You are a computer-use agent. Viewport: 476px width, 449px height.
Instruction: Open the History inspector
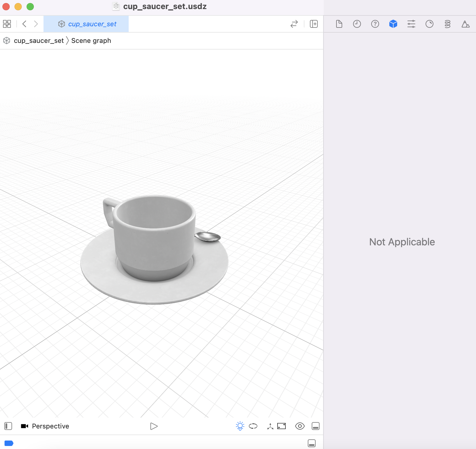point(357,24)
